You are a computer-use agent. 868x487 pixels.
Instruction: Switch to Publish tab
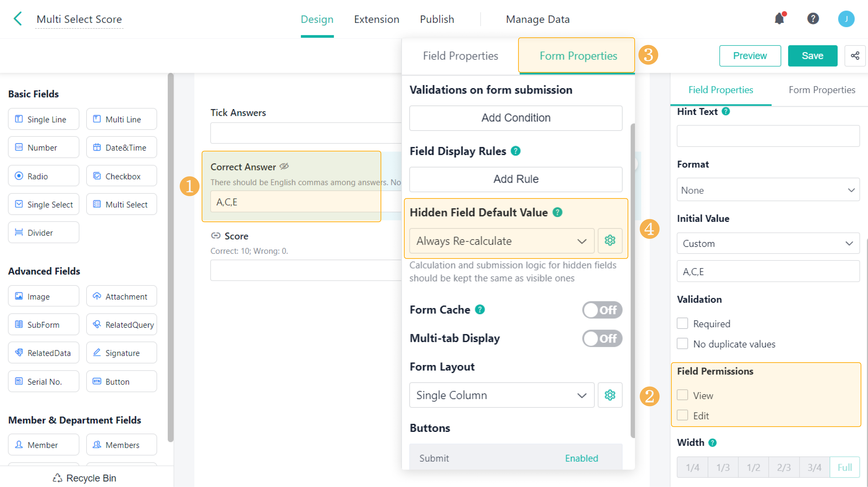click(x=437, y=19)
